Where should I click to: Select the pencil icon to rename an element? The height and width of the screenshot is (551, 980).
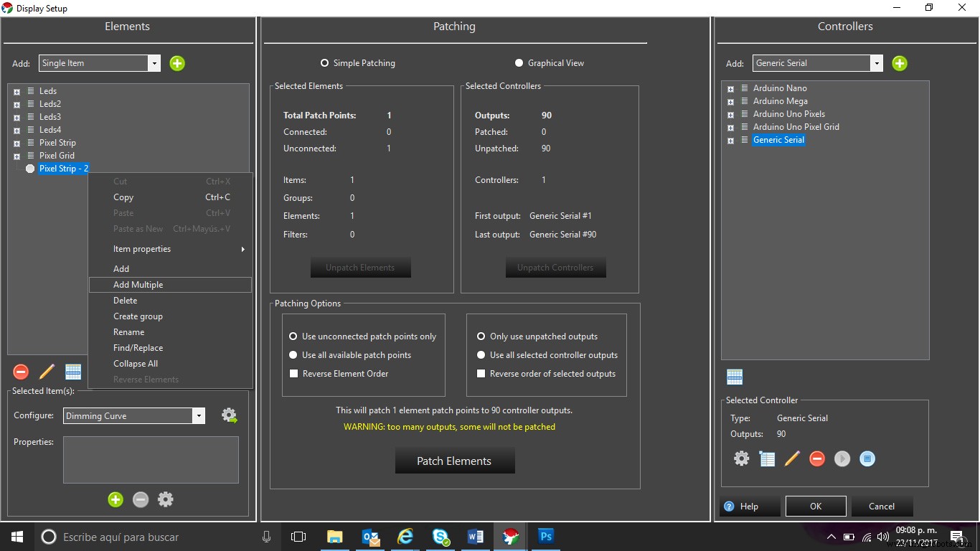click(x=47, y=372)
